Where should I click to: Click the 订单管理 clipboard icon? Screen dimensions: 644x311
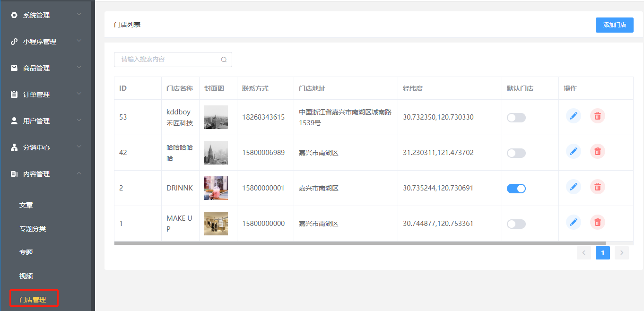point(14,95)
